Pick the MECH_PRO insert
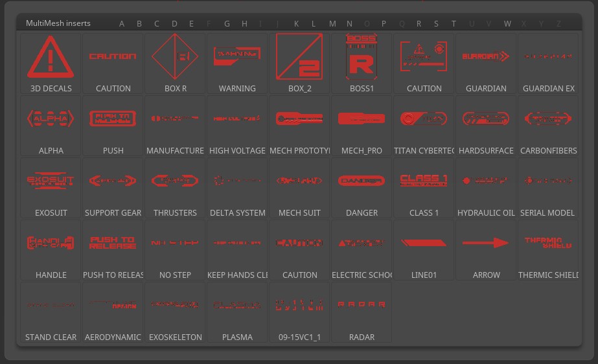This screenshot has height=364, width=598. tap(362, 126)
